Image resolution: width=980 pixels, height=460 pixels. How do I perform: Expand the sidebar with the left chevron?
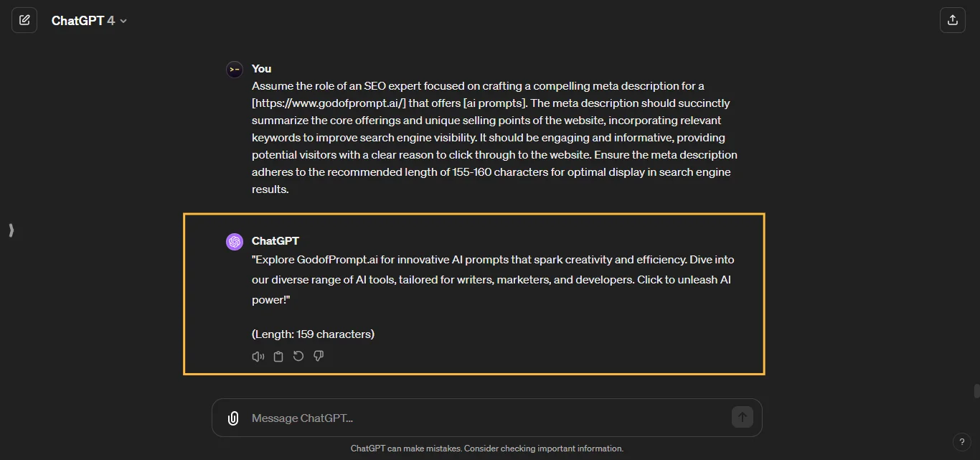[11, 230]
